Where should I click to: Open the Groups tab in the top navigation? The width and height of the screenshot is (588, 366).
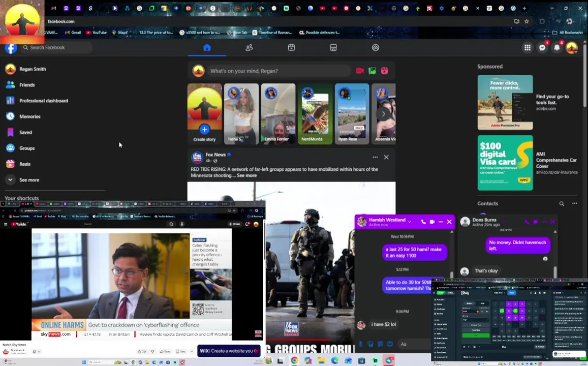(x=376, y=48)
